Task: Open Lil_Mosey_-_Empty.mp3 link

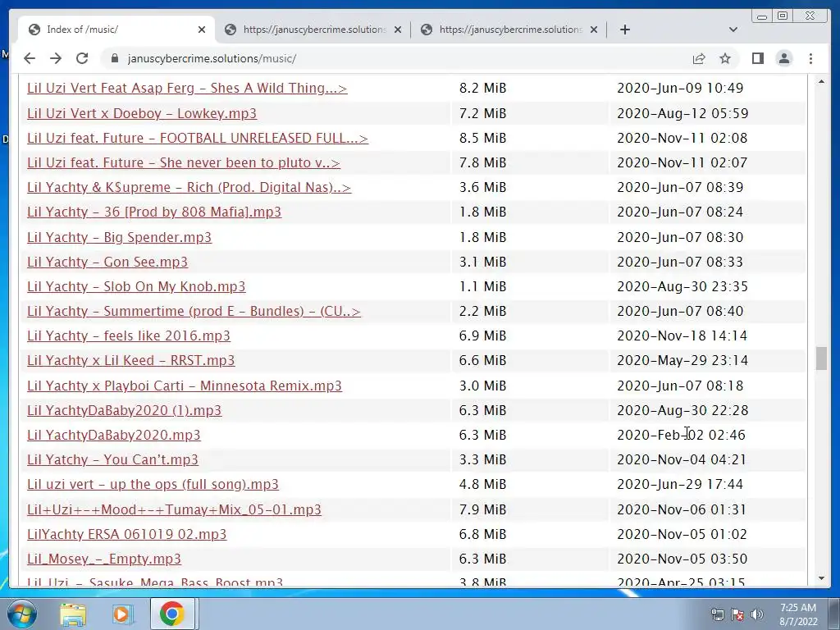Action: pos(104,559)
